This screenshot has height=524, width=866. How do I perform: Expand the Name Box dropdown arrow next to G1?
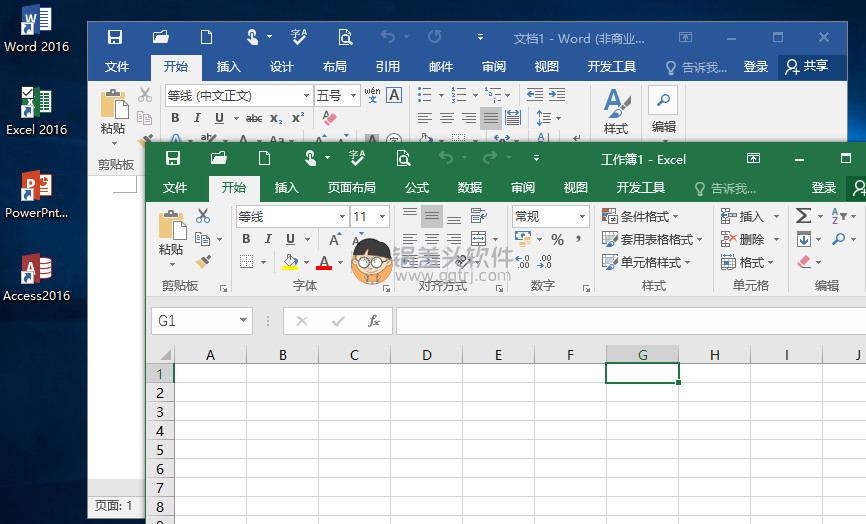click(x=243, y=320)
